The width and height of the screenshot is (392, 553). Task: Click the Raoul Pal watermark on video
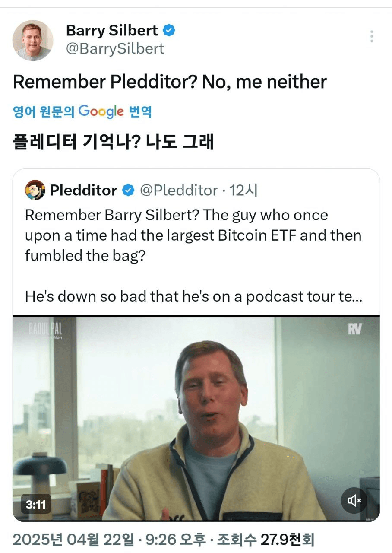pos(46,330)
